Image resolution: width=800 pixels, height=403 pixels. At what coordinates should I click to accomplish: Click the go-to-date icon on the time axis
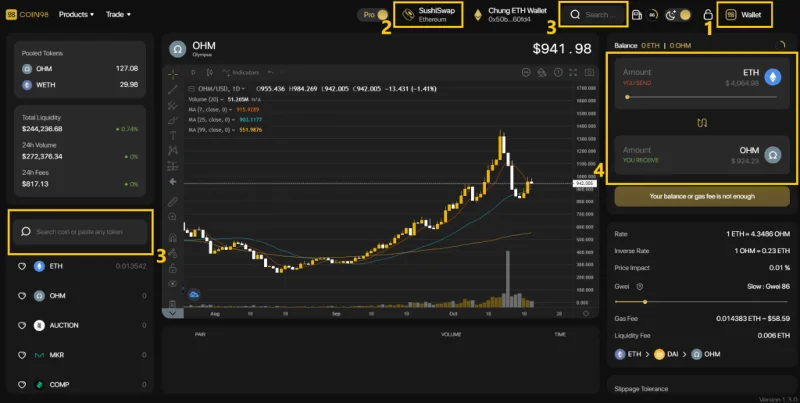coord(586,313)
